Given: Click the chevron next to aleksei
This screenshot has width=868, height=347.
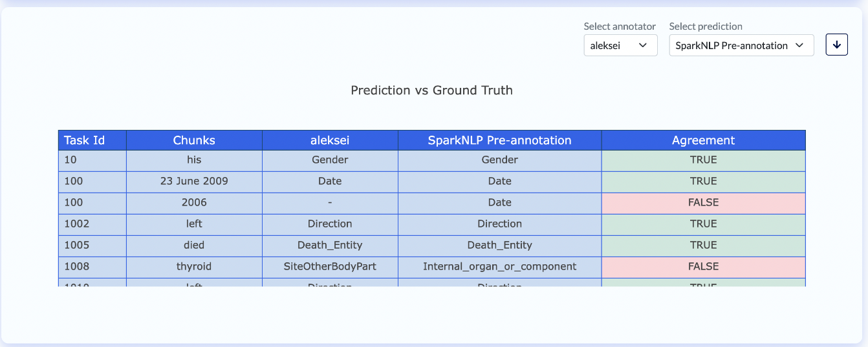Looking at the screenshot, I should pyautogui.click(x=642, y=45).
